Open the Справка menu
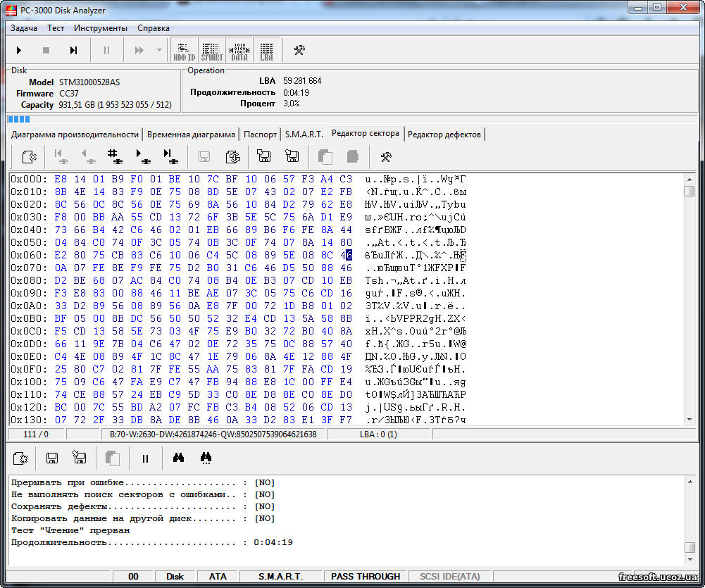The width and height of the screenshot is (705, 588). pos(154,28)
